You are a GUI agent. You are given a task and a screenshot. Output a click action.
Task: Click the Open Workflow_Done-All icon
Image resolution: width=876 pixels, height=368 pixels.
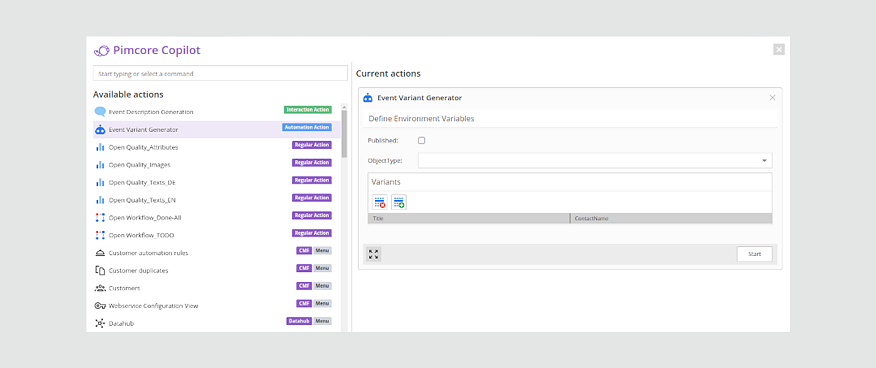[100, 218]
